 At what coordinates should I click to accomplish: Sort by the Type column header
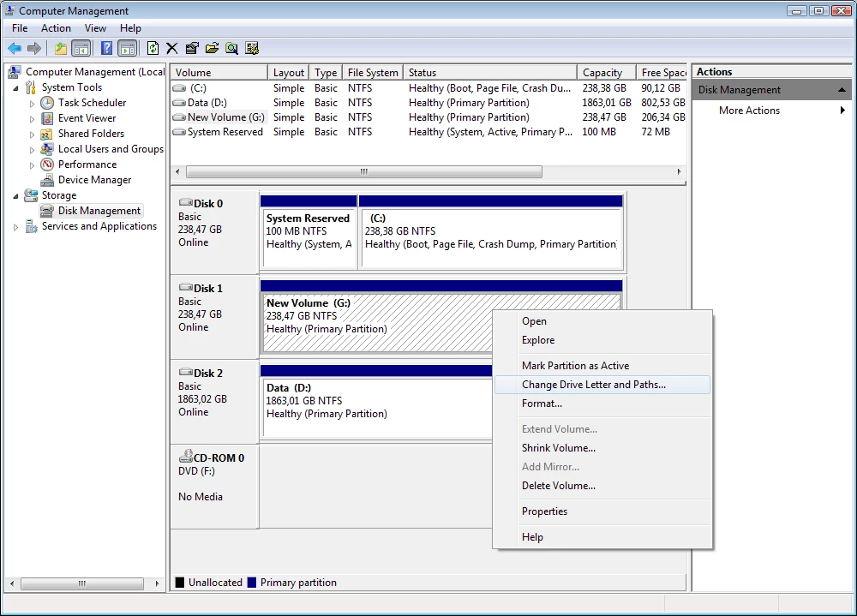326,72
